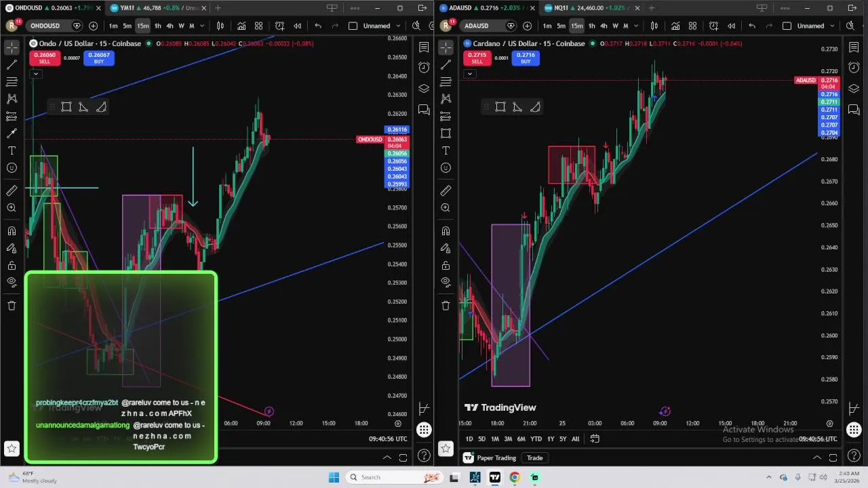Select the text tool in ADAUSD window
Image resolution: width=868 pixels, height=488 pixels.
[446, 150]
